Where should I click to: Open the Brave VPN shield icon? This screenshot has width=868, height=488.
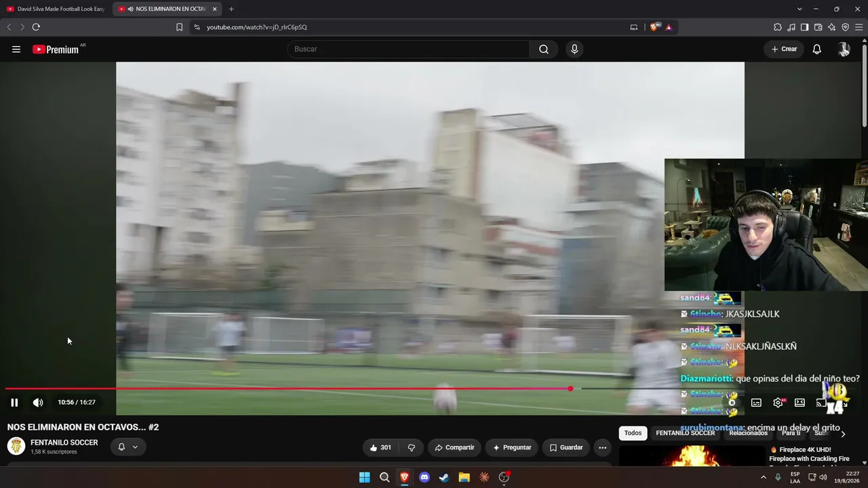846,27
